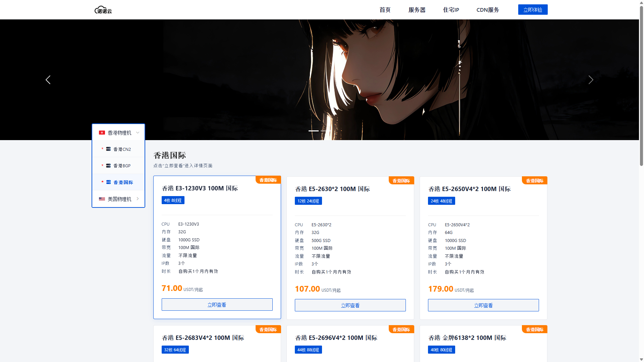This screenshot has width=644, height=362.
Task: Click price 71.00 USDT/月起
Action: (182, 288)
